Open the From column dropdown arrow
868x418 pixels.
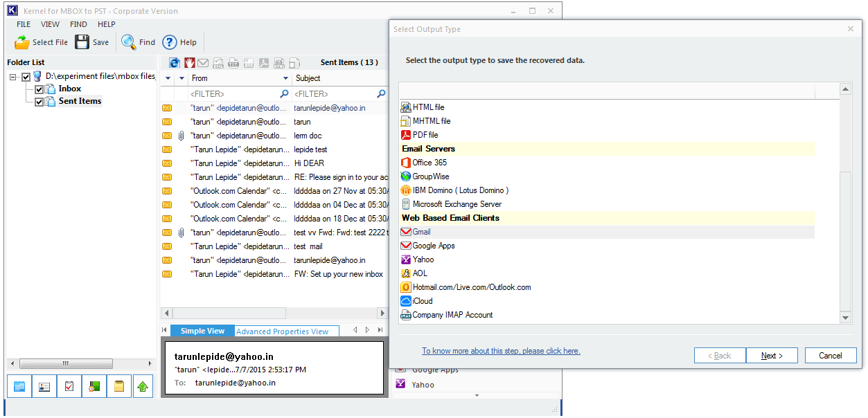tap(284, 79)
